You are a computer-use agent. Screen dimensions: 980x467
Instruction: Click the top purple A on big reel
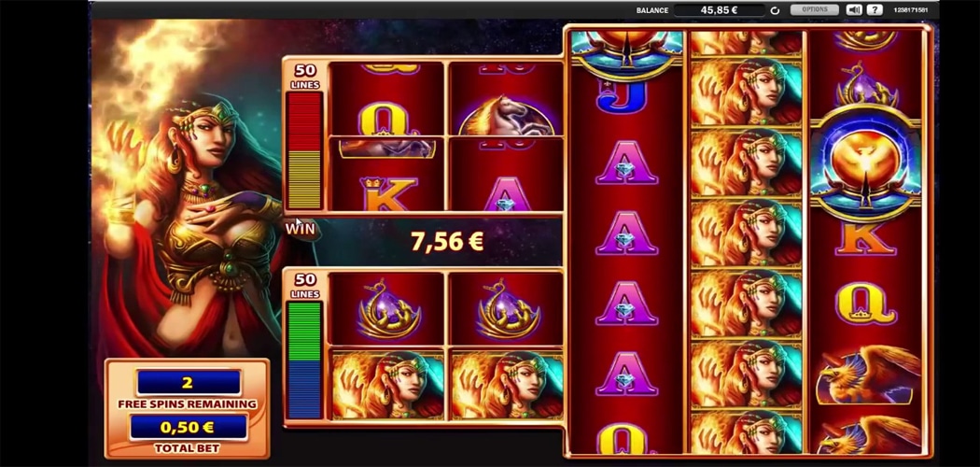pos(625,162)
